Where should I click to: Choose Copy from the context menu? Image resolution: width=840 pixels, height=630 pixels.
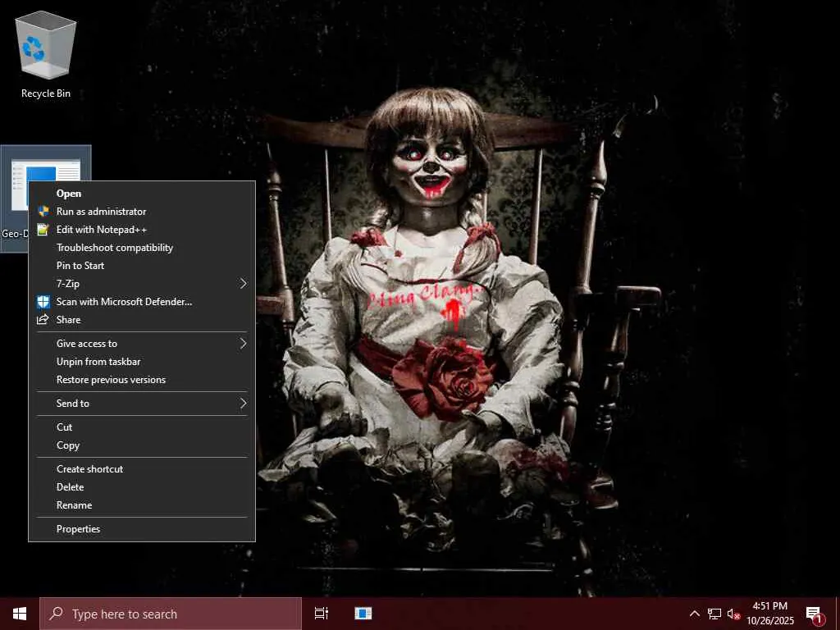coord(142,445)
